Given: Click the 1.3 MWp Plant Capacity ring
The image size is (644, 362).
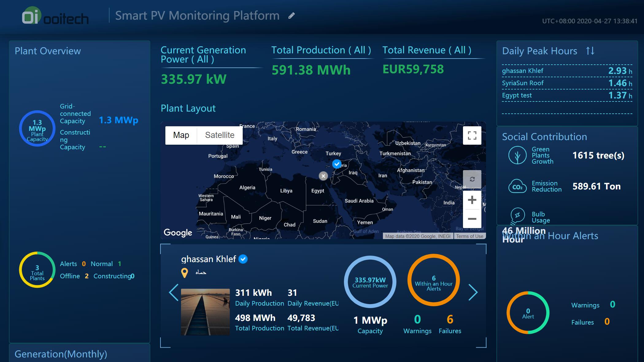Looking at the screenshot, I should (37, 128).
